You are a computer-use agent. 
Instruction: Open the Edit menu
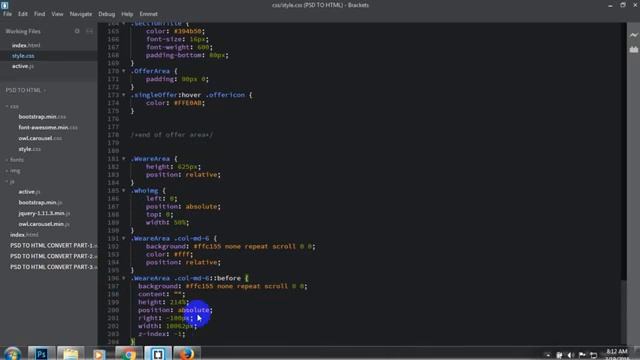coord(22,14)
